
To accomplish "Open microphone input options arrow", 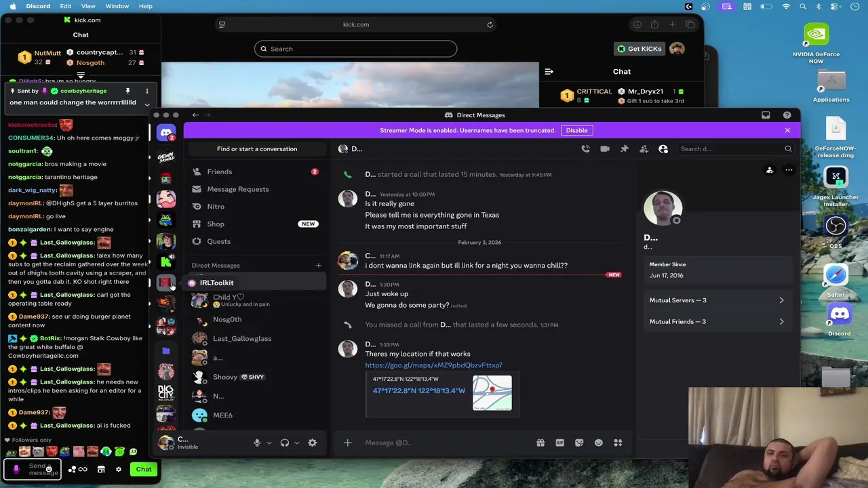I will (x=269, y=443).
